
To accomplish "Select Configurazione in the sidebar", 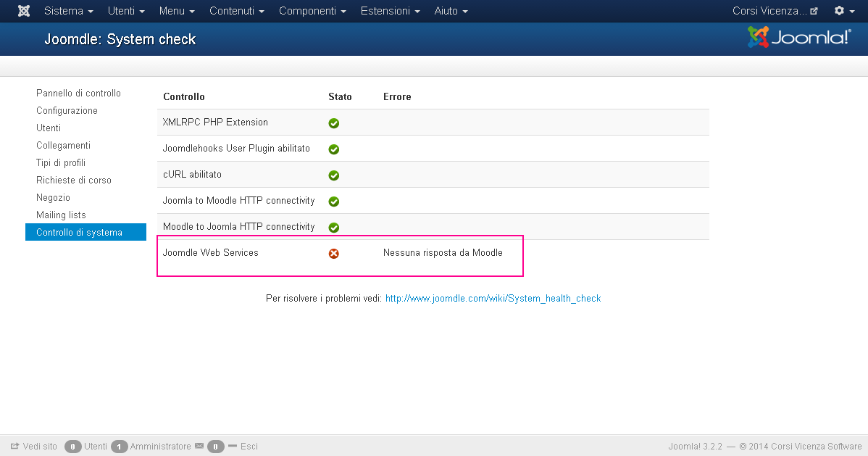I will click(x=67, y=111).
